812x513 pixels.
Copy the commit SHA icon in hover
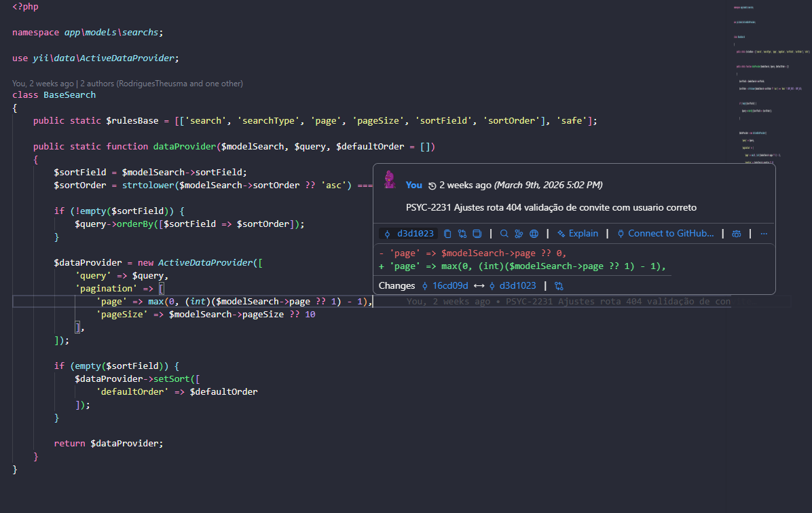pos(447,234)
